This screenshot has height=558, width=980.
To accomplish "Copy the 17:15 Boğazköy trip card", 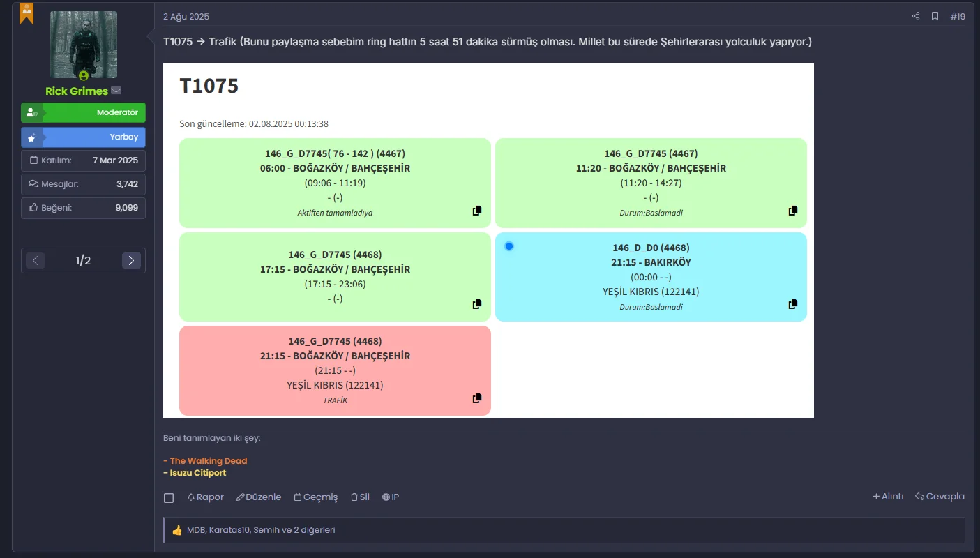I will coord(477,304).
